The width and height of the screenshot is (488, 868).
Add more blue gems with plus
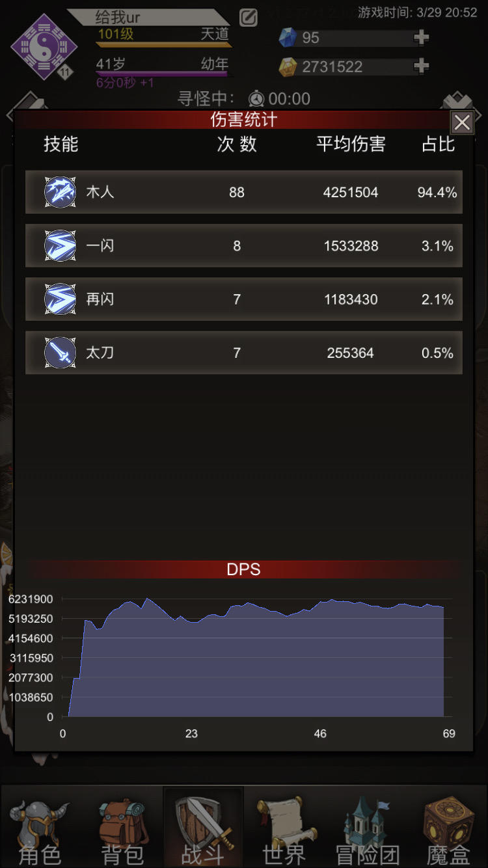(x=421, y=38)
